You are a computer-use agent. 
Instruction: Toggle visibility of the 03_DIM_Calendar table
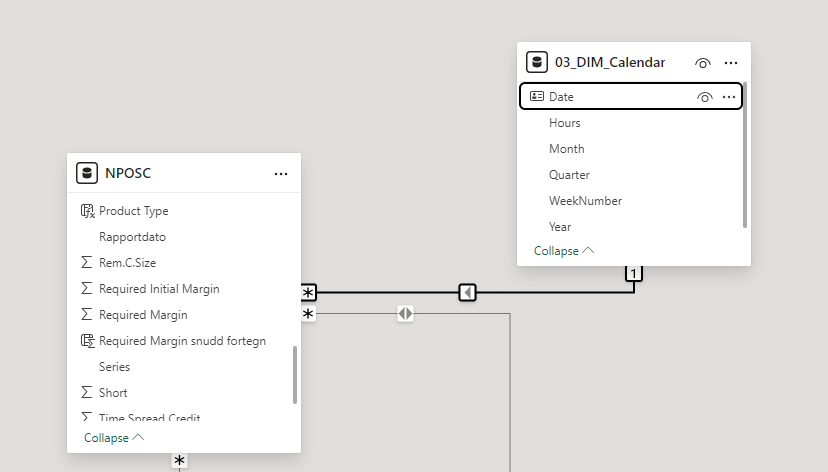click(x=703, y=63)
